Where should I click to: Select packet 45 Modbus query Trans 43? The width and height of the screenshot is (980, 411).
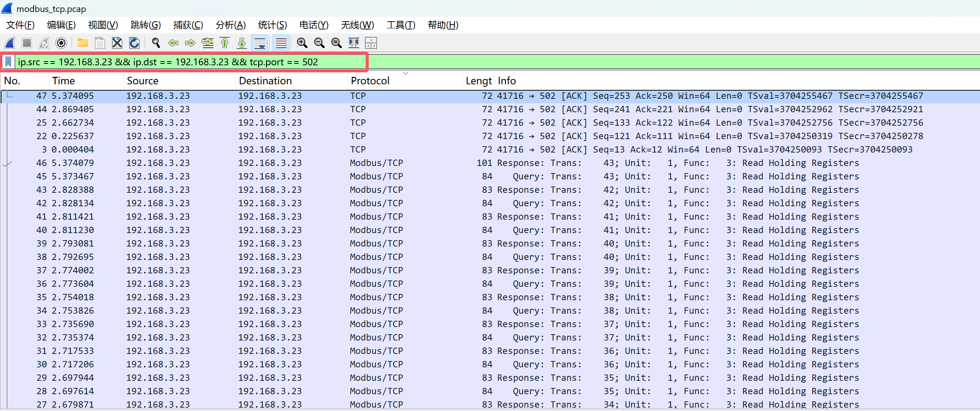pos(490,176)
